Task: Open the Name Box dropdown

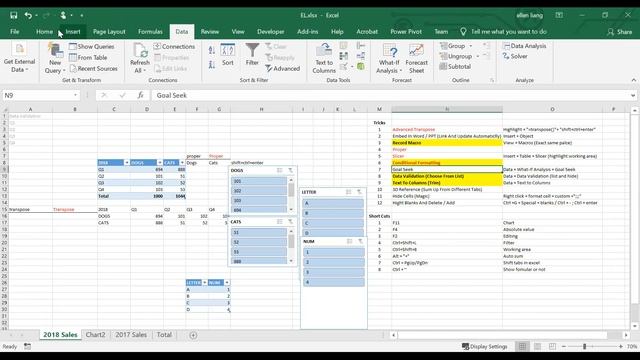Action: pos(76,95)
